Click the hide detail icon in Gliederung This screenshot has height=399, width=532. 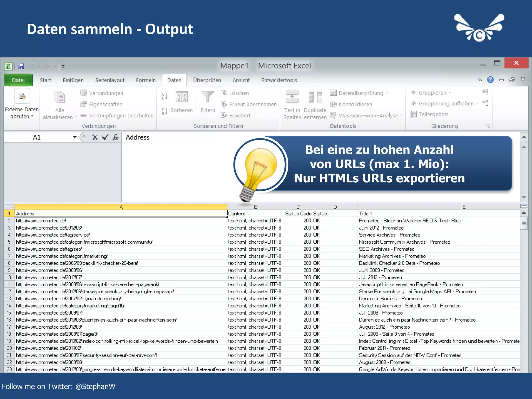click(485, 103)
